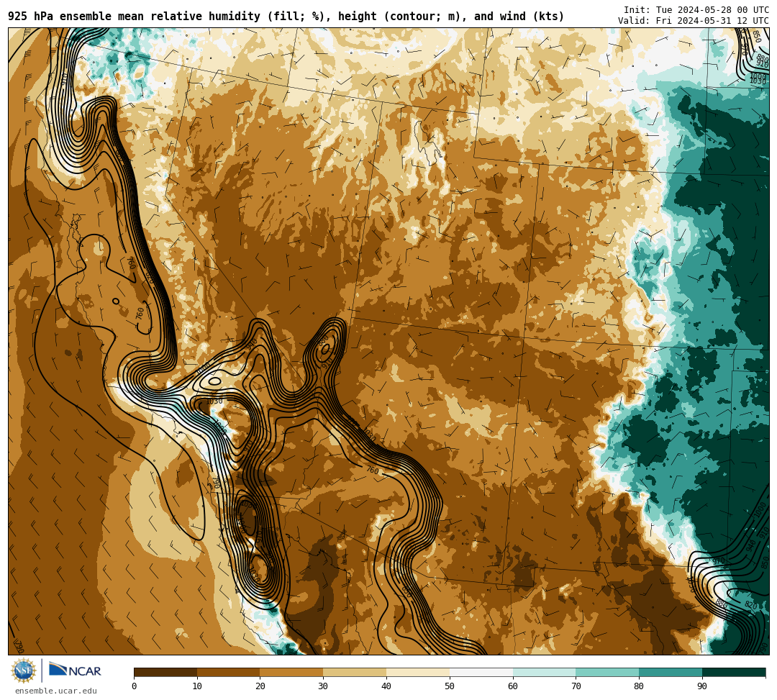
Task: Select the 20-30% light brown colorbar segment
Action: 292,672
